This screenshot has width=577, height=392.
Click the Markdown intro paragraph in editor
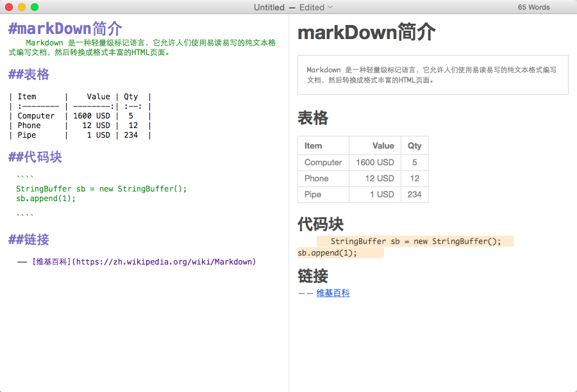[142, 47]
